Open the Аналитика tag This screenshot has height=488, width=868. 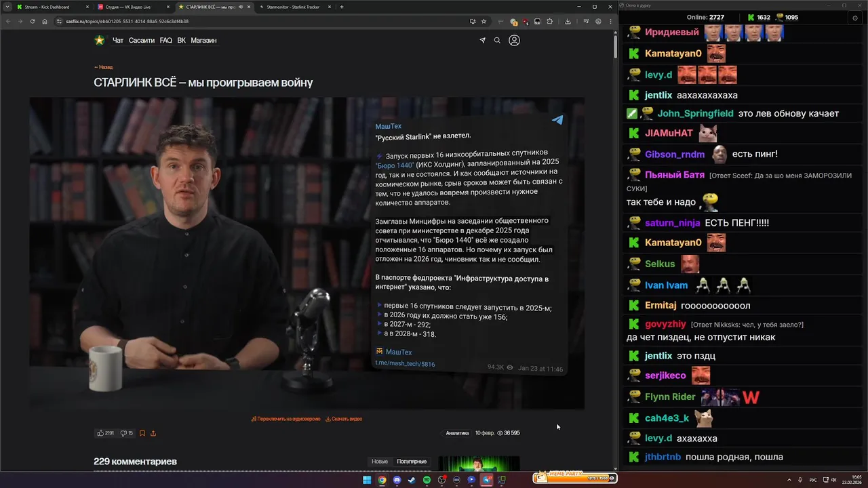point(457,433)
